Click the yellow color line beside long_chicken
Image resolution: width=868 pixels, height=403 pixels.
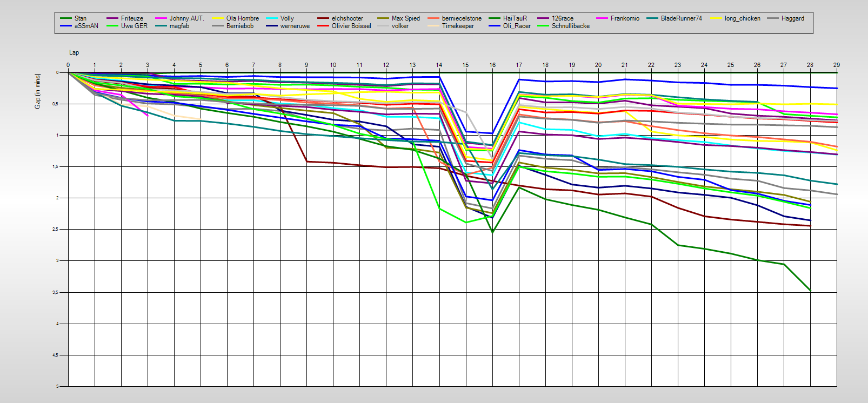(716, 18)
